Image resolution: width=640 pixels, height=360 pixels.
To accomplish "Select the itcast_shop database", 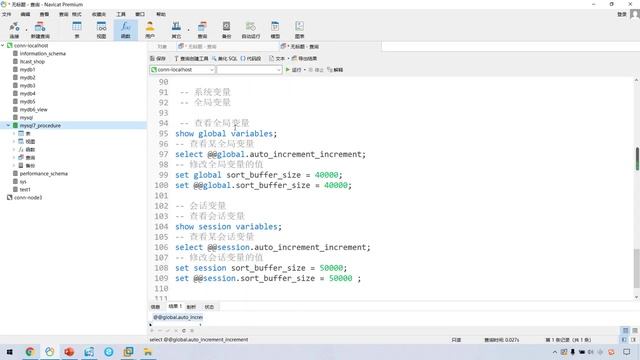I will click(x=32, y=61).
